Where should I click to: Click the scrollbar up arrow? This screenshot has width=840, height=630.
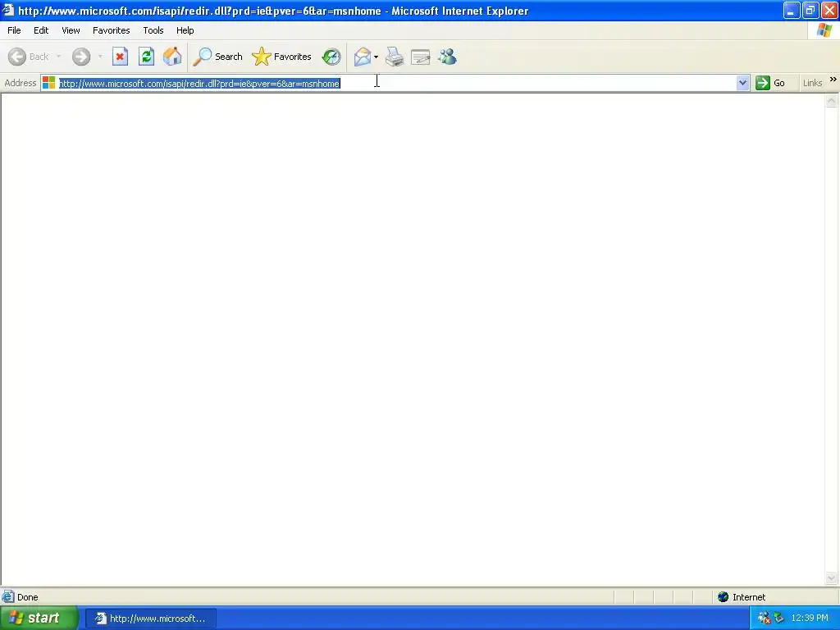pos(832,101)
